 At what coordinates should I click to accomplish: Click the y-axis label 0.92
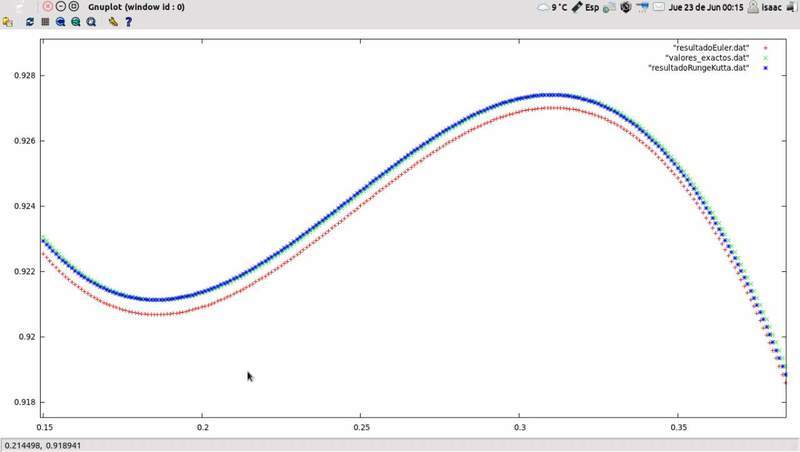point(28,337)
